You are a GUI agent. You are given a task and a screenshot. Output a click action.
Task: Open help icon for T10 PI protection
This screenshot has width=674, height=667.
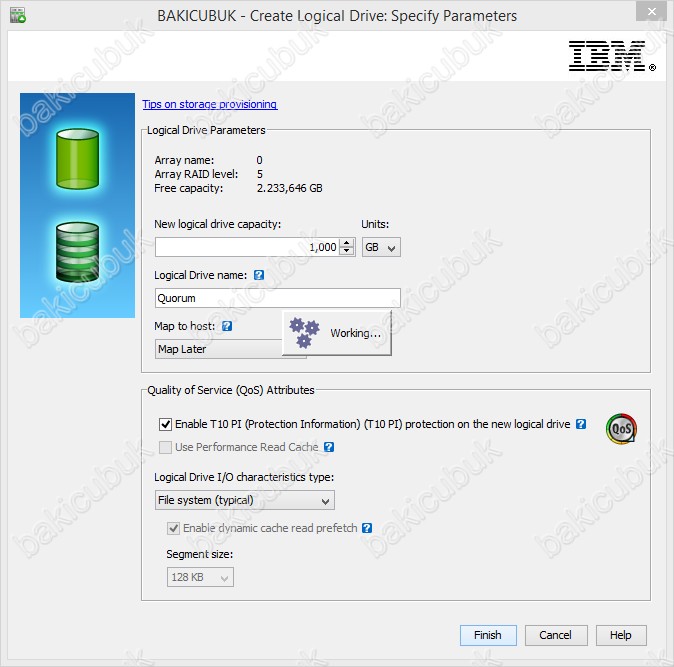[581, 424]
